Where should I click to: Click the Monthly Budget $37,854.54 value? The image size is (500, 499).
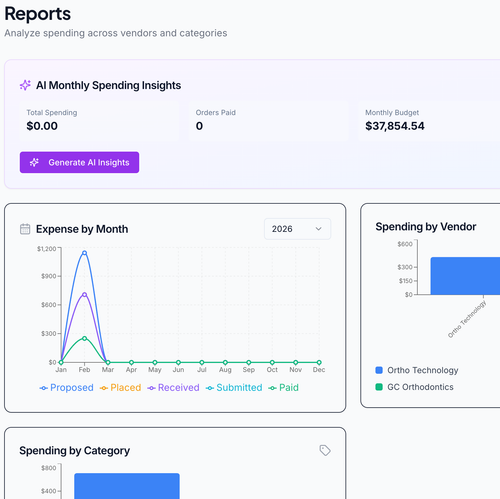tap(395, 126)
